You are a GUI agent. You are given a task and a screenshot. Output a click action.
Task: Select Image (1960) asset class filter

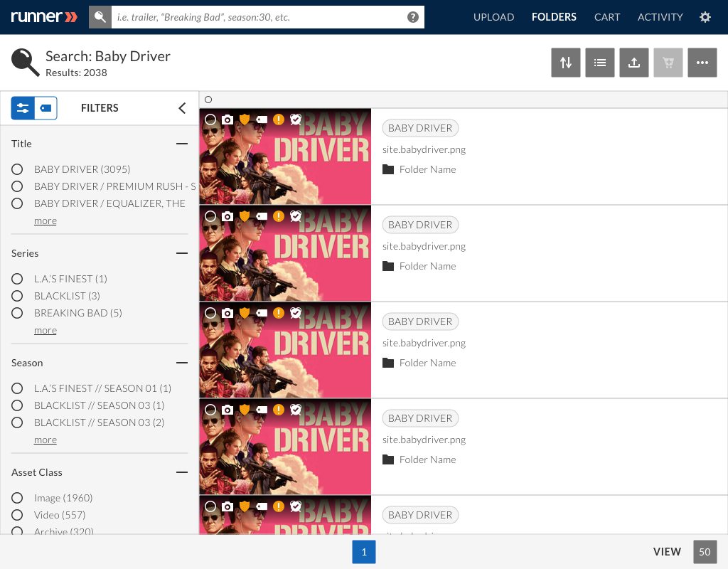point(17,498)
